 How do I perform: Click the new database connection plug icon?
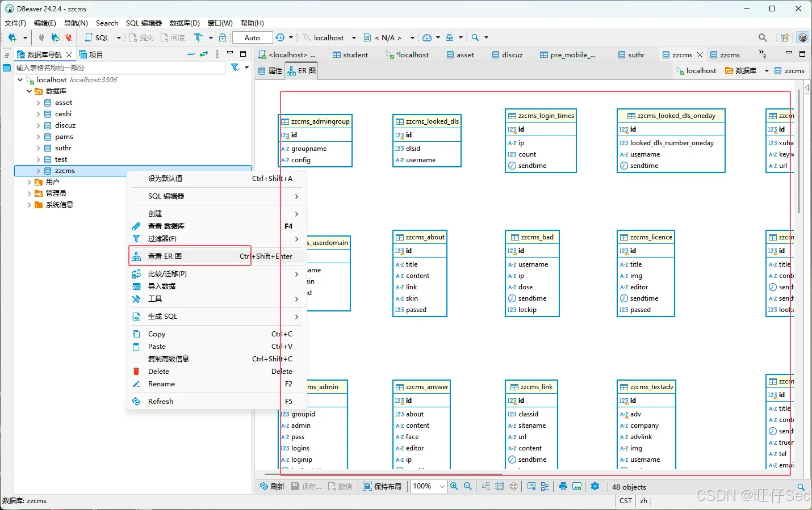(12, 37)
